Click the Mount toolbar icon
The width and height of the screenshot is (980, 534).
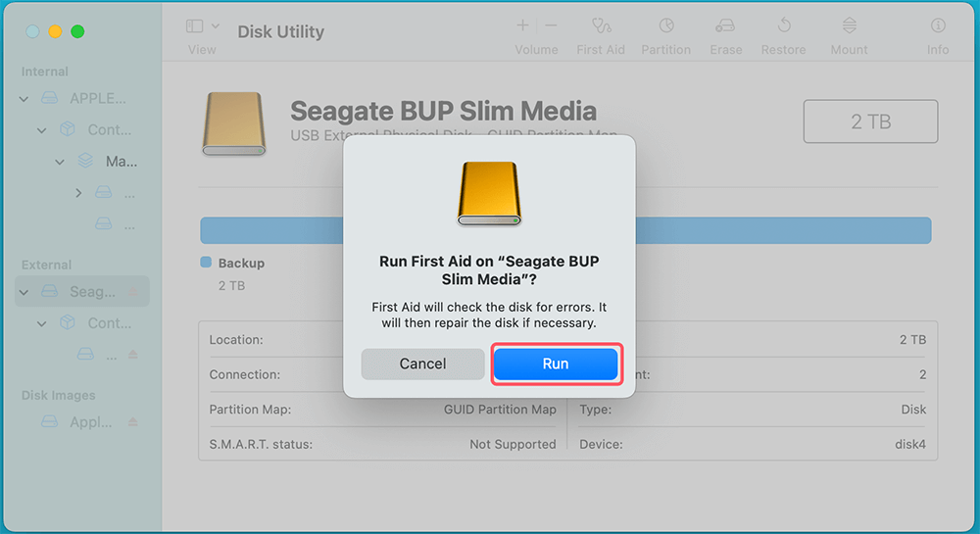(x=849, y=26)
